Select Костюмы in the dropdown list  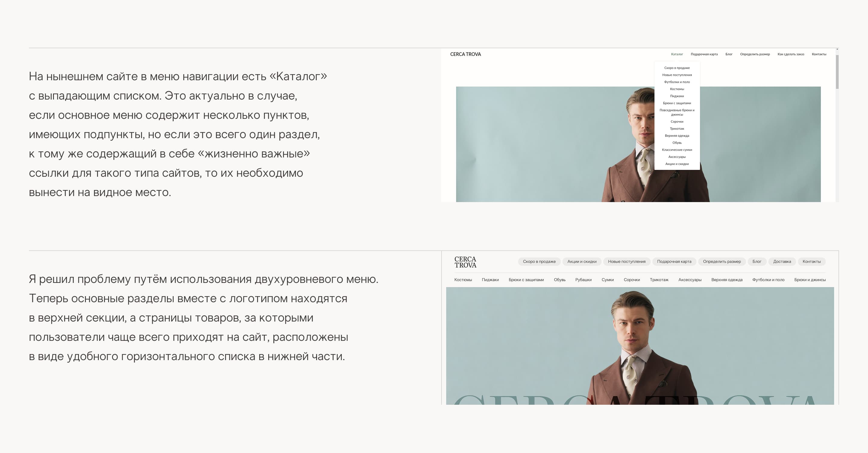click(x=677, y=89)
